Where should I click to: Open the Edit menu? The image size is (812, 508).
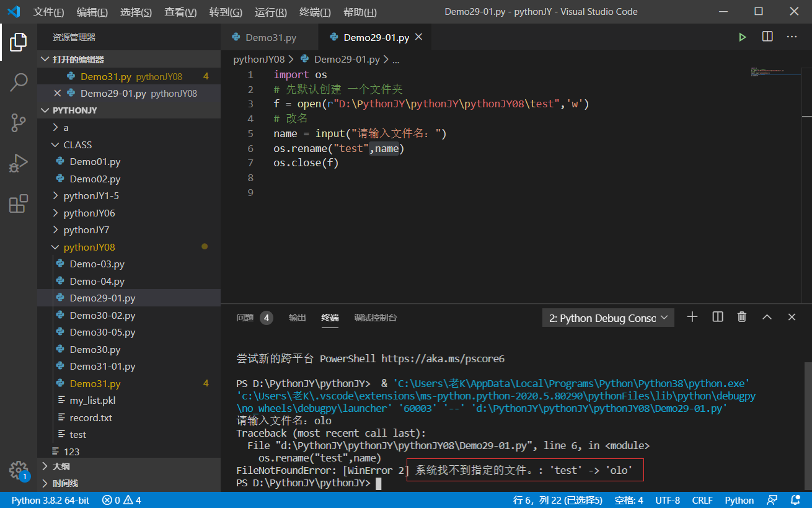[92, 12]
